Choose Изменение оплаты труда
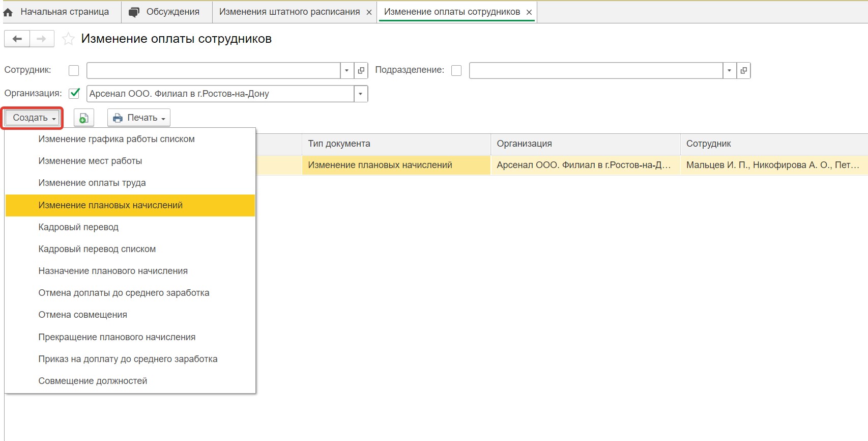 click(130, 183)
